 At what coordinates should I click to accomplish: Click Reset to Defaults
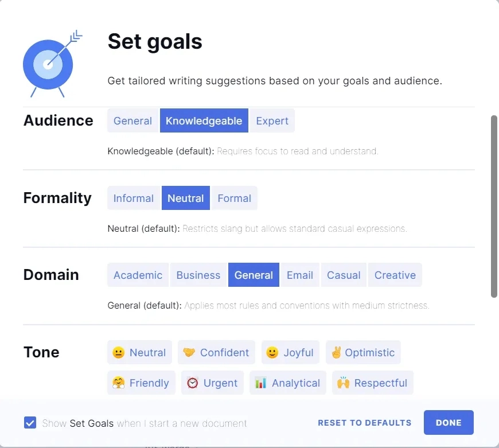(x=365, y=423)
